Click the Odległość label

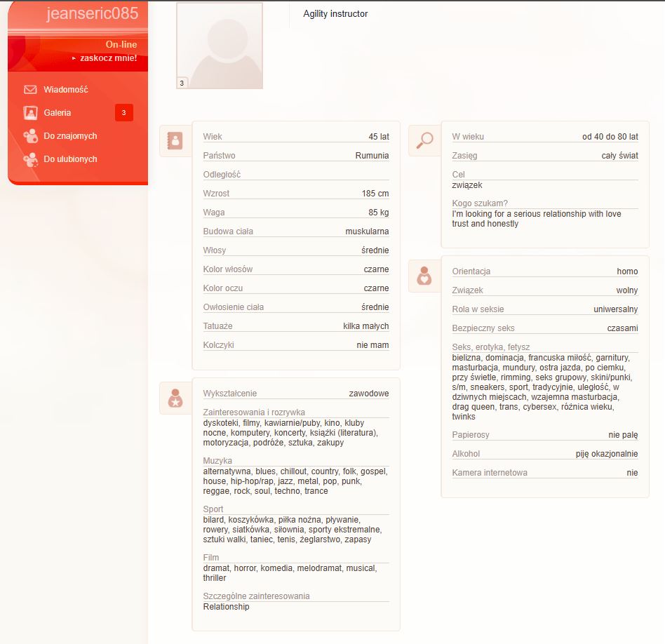pyautogui.click(x=222, y=175)
